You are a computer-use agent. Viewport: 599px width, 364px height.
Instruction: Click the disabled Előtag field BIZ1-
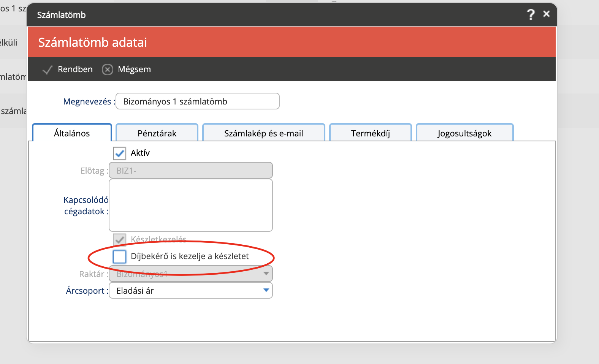191,171
